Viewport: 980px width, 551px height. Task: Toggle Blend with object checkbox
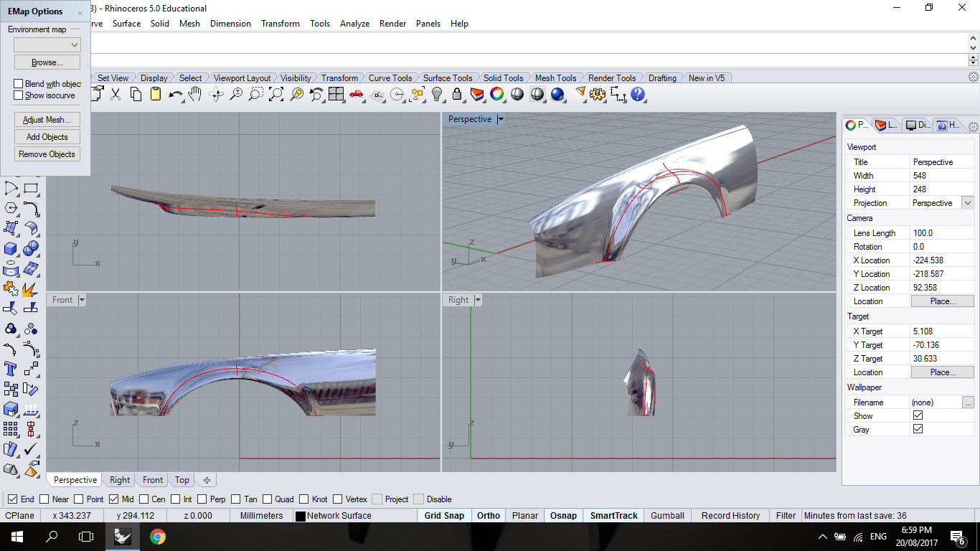click(x=19, y=84)
